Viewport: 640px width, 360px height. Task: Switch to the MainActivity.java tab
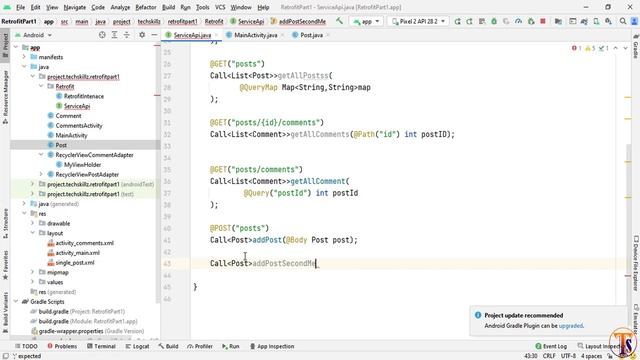coord(256,35)
